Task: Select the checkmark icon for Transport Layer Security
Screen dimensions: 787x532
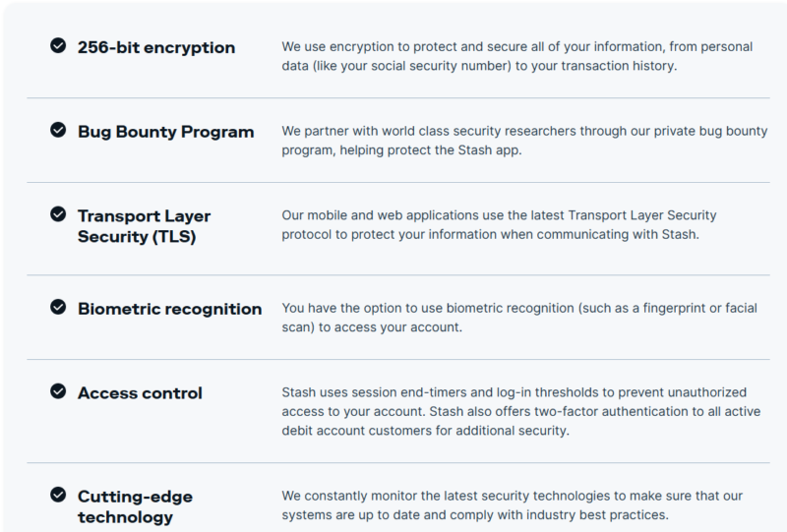Action: (58, 214)
